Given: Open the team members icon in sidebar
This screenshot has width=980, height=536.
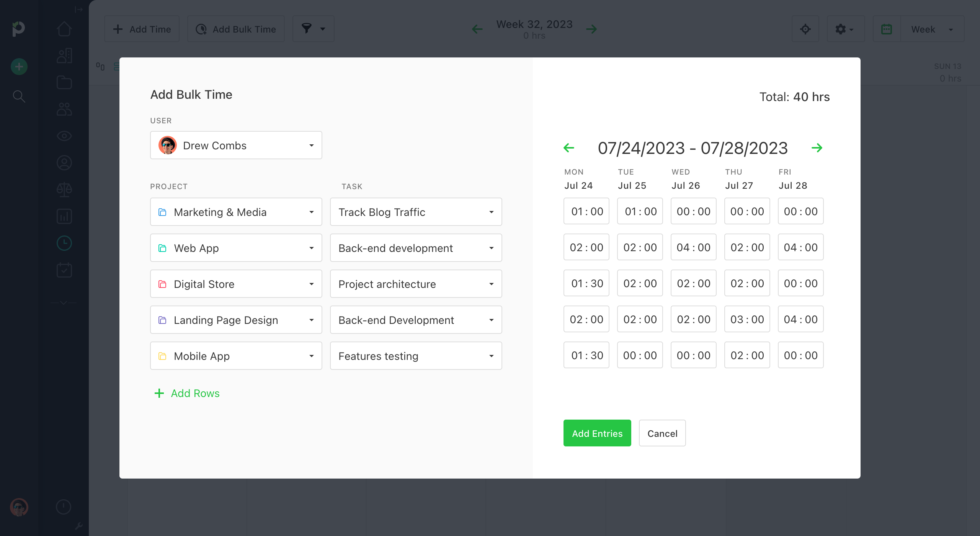Looking at the screenshot, I should 64,109.
